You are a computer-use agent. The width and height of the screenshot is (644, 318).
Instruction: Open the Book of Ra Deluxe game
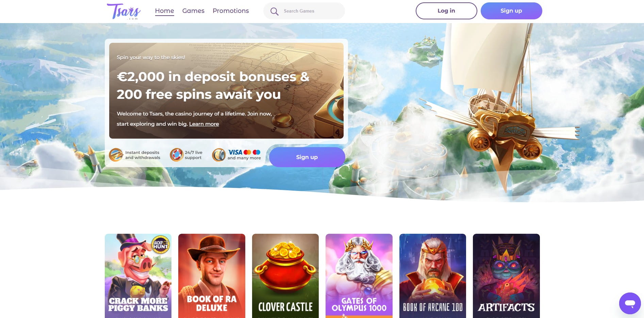[212, 276]
